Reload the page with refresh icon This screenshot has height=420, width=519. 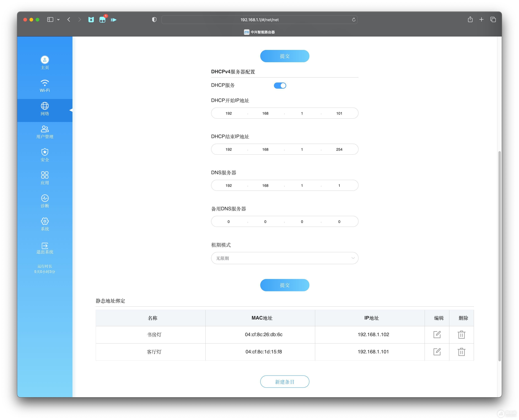tap(354, 20)
